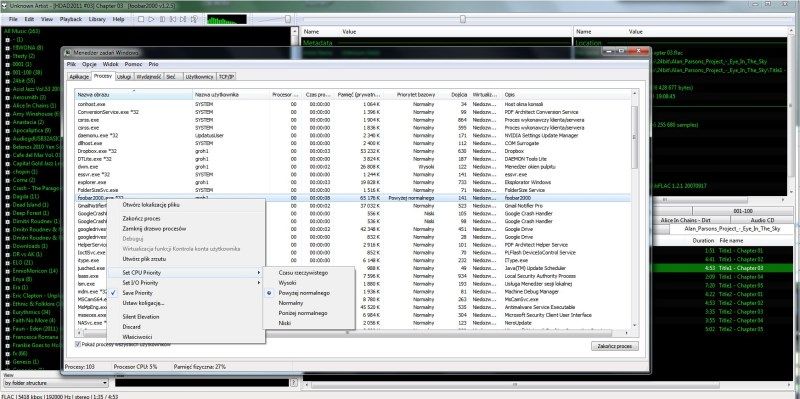Open the 'Audio CD' playlist tab
This screenshot has width=800, height=399.
coord(761,220)
